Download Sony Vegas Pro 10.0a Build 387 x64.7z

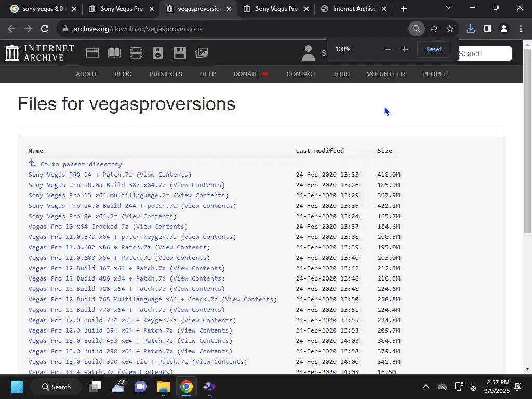pyautogui.click(x=97, y=185)
